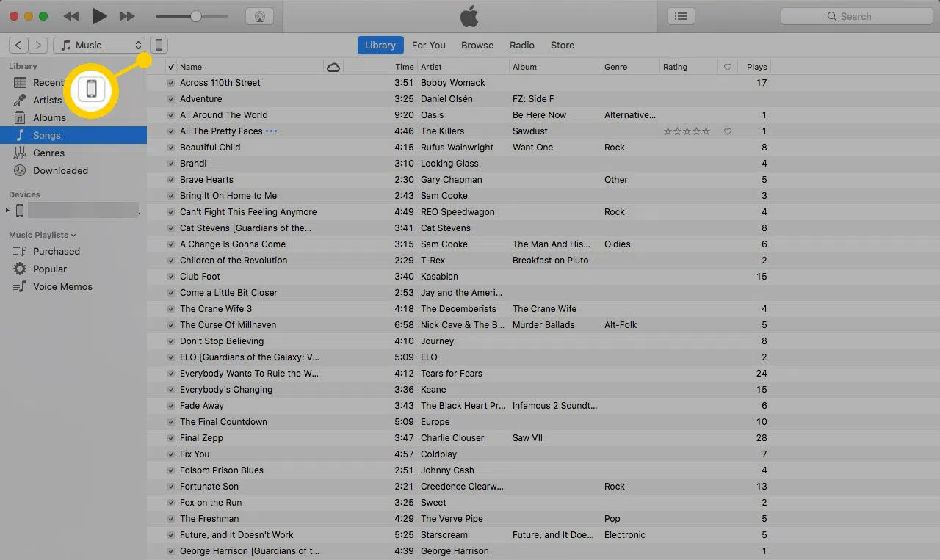The image size is (940, 560).
Task: Select Songs in the Library sidebar
Action: point(73,135)
